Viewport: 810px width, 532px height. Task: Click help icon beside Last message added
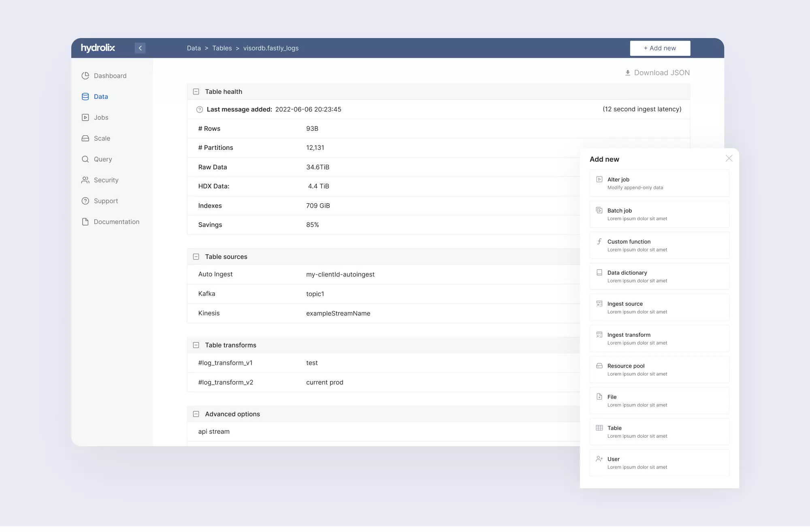coord(199,109)
